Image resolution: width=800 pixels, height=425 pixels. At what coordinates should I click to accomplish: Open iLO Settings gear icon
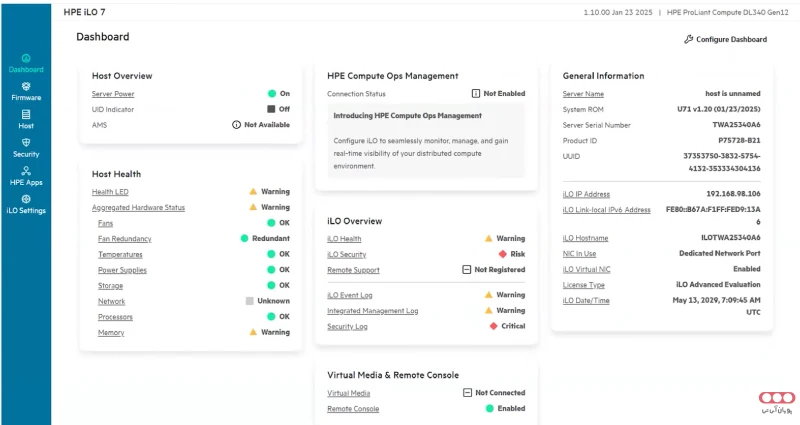[26, 199]
